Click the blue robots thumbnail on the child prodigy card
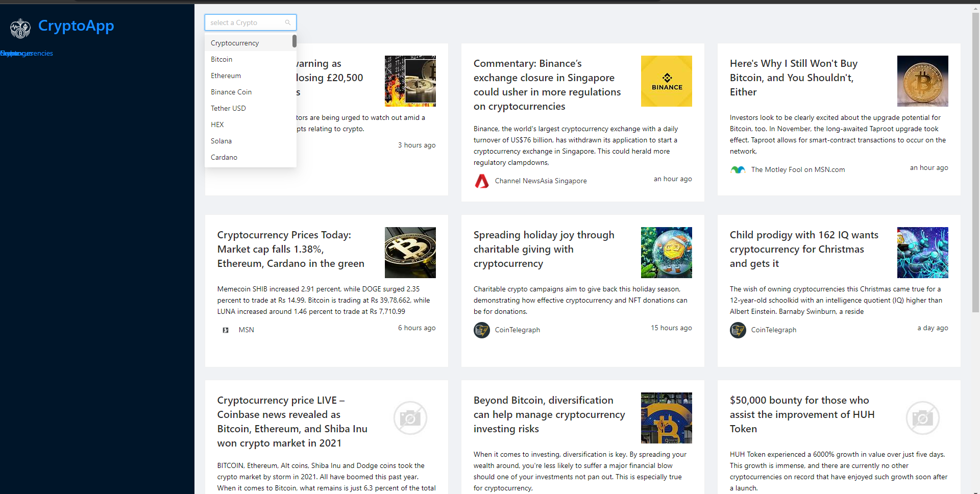This screenshot has height=494, width=980. pos(923,253)
